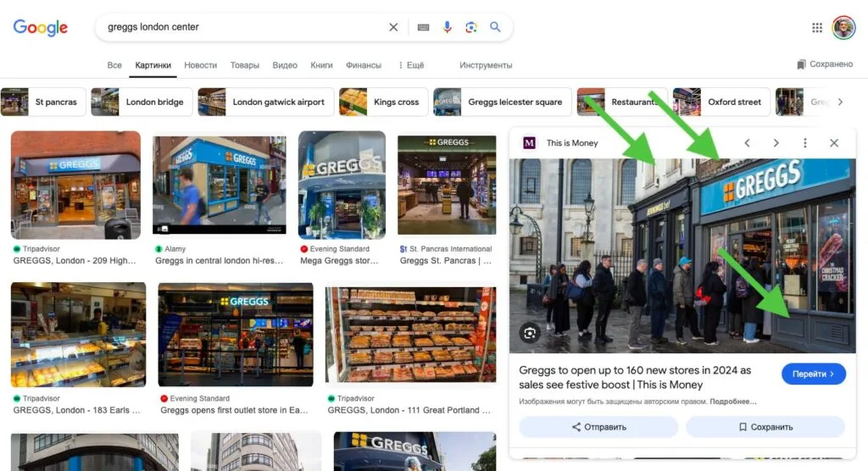Clear the search query with X

click(393, 27)
